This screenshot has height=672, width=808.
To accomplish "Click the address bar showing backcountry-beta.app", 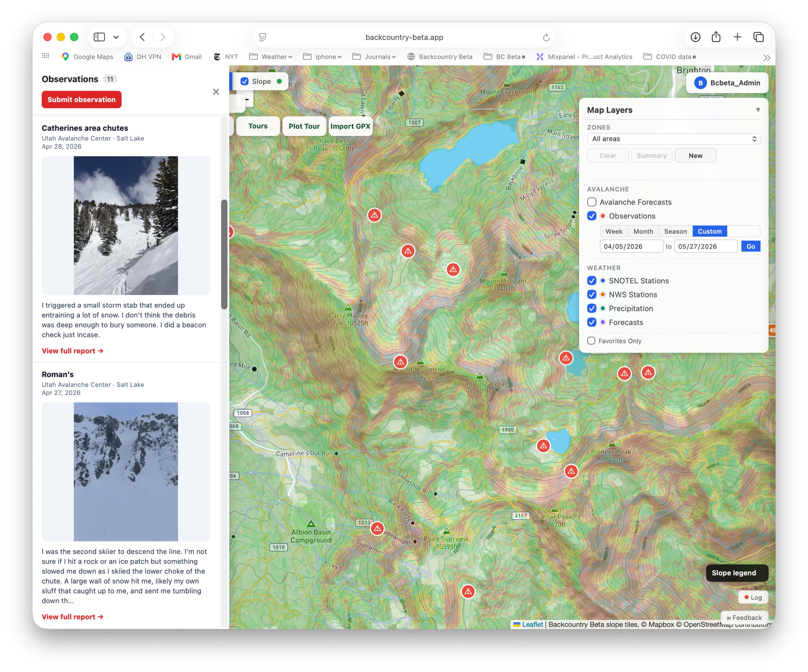I will pyautogui.click(x=404, y=37).
